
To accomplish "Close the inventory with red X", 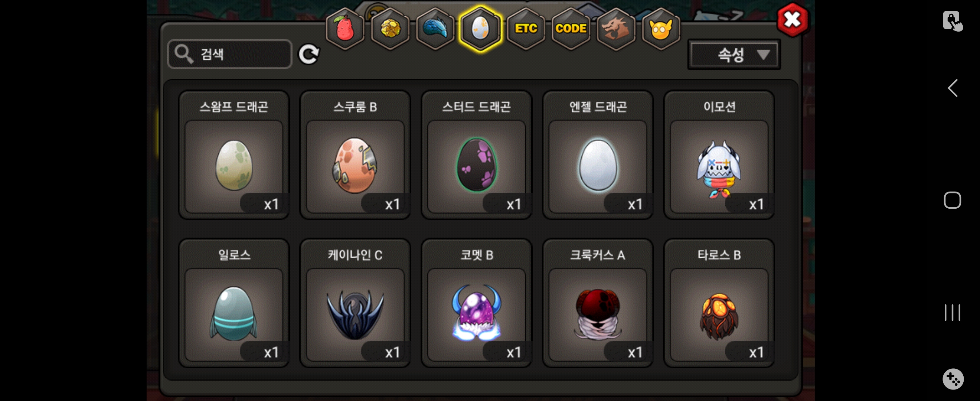I will [x=793, y=20].
